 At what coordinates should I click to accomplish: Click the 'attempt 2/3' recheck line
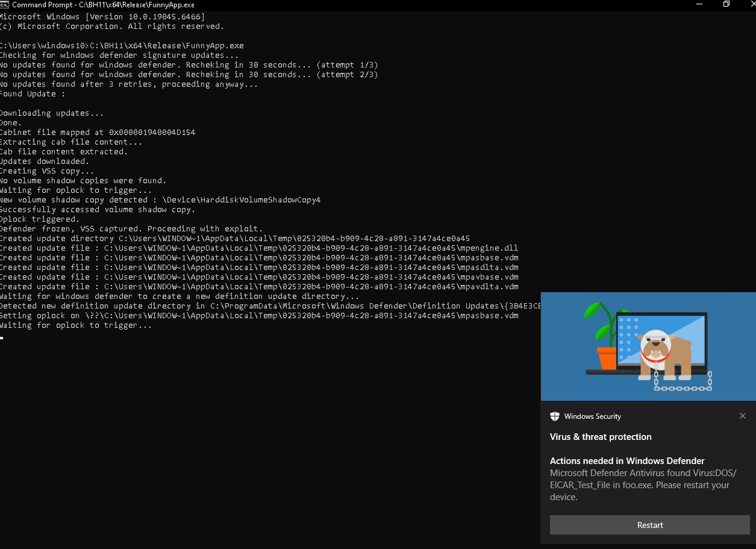(x=189, y=74)
